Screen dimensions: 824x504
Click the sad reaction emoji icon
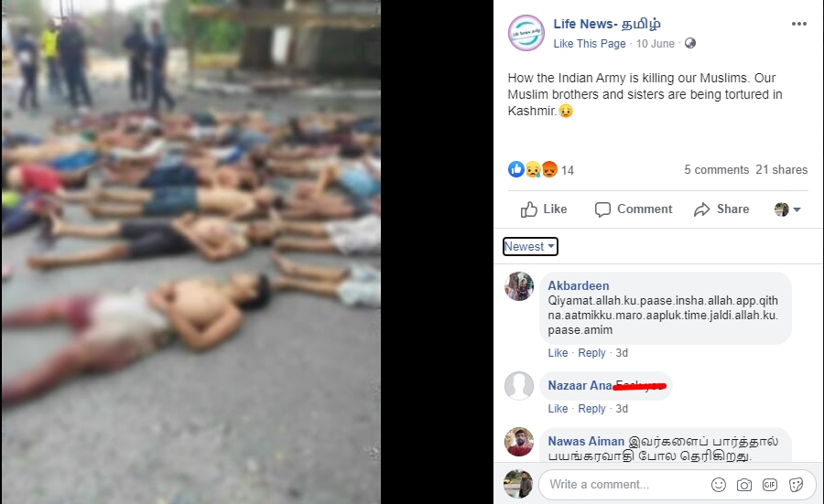tap(533, 169)
